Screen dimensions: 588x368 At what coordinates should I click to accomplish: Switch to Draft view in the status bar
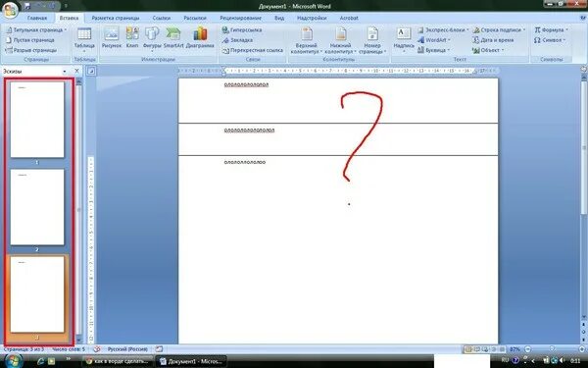tap(502, 349)
